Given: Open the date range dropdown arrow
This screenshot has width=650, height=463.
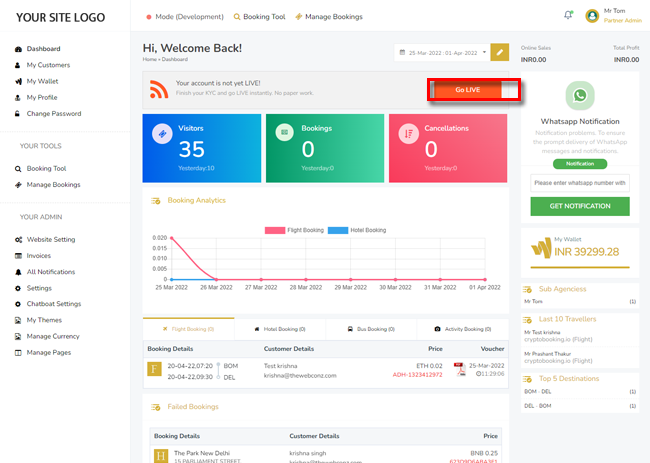Looking at the screenshot, I should coord(484,53).
